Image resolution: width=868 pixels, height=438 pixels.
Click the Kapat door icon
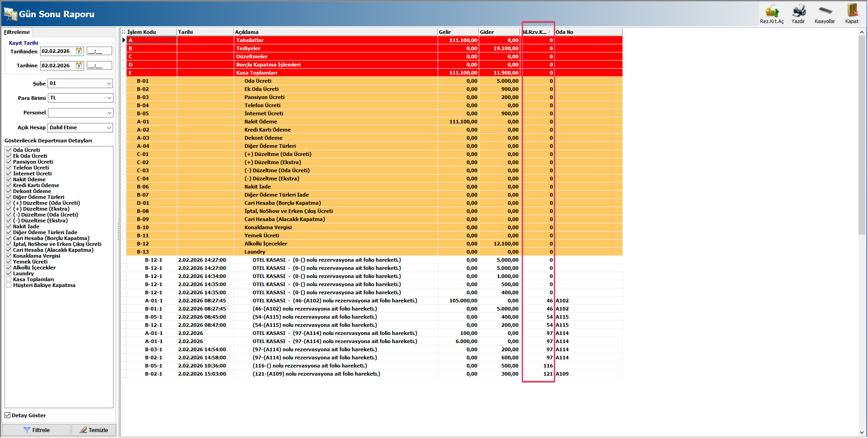[x=852, y=11]
